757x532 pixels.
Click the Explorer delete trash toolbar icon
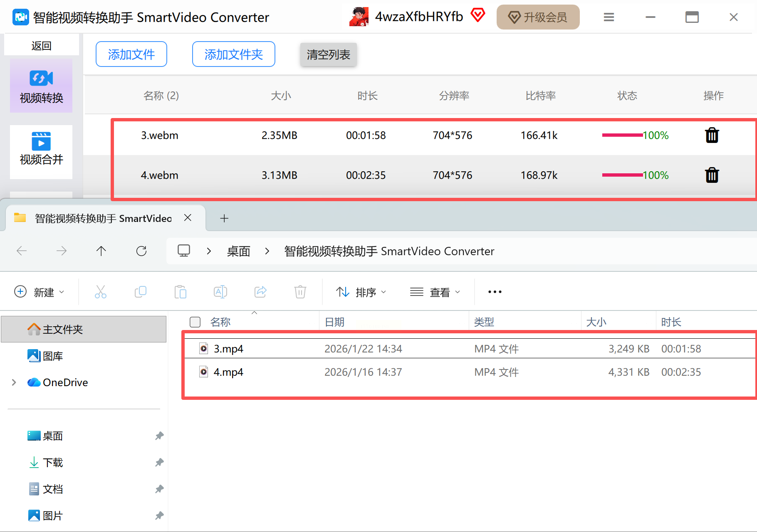coord(300,292)
